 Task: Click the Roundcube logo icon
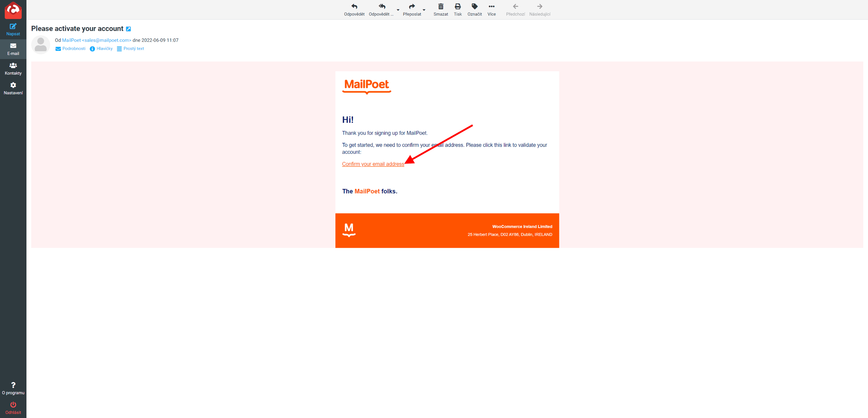13,9
